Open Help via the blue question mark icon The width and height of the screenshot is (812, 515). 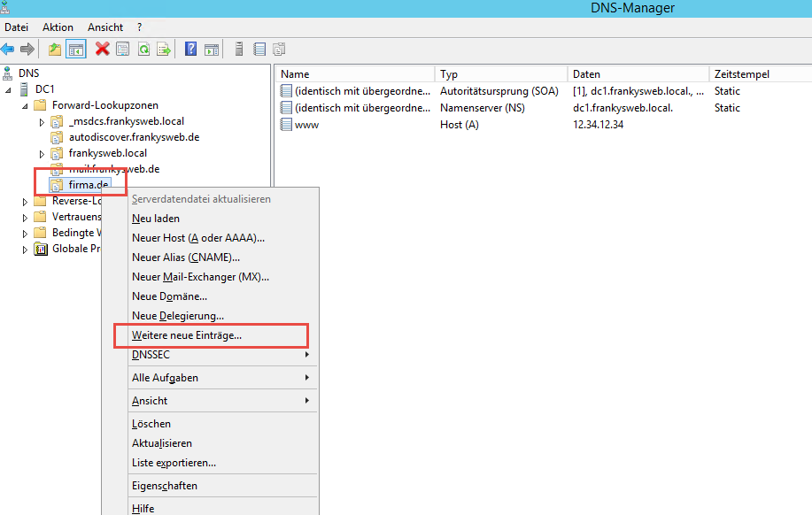190,50
